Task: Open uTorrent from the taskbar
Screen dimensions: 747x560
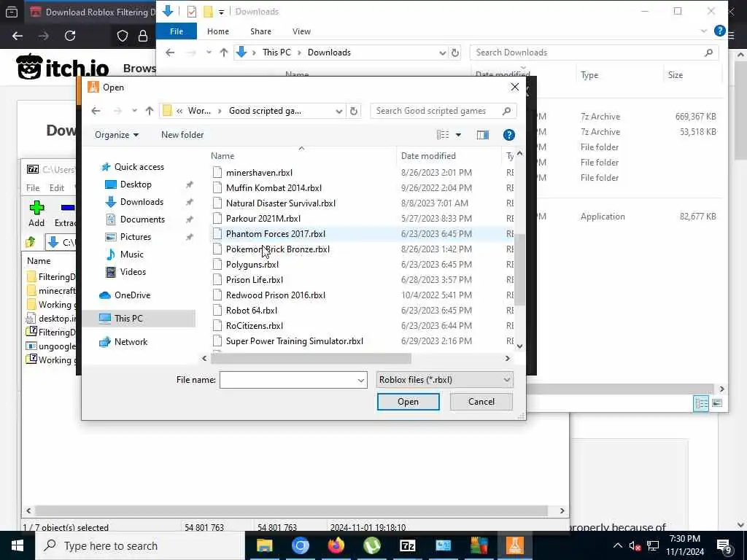Action: (x=371, y=545)
